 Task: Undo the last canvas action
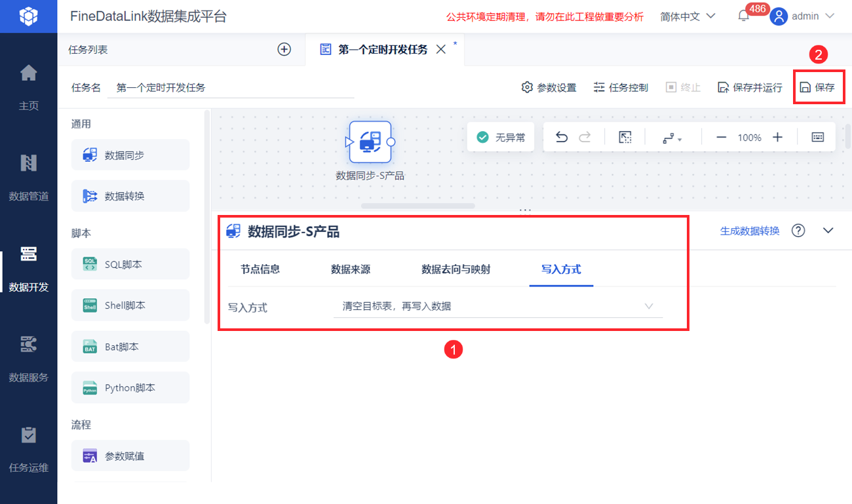[x=562, y=137]
